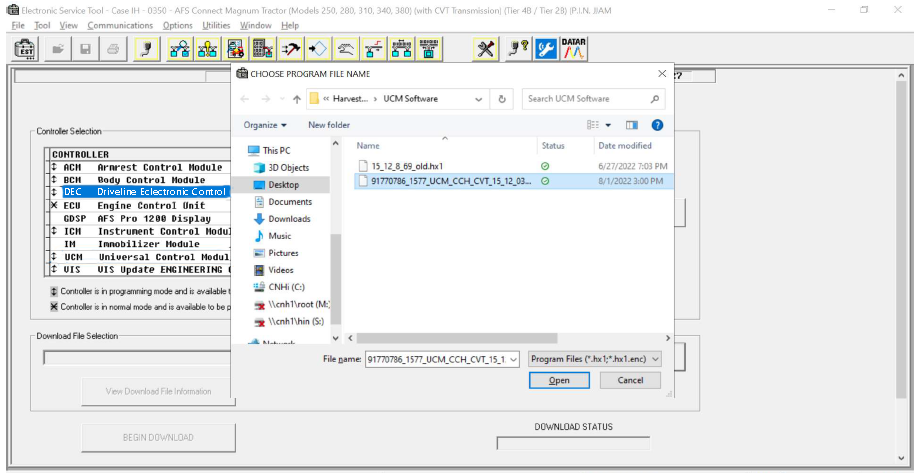The width and height of the screenshot is (914, 473).
Task: Open the Communications menu
Action: [120, 25]
